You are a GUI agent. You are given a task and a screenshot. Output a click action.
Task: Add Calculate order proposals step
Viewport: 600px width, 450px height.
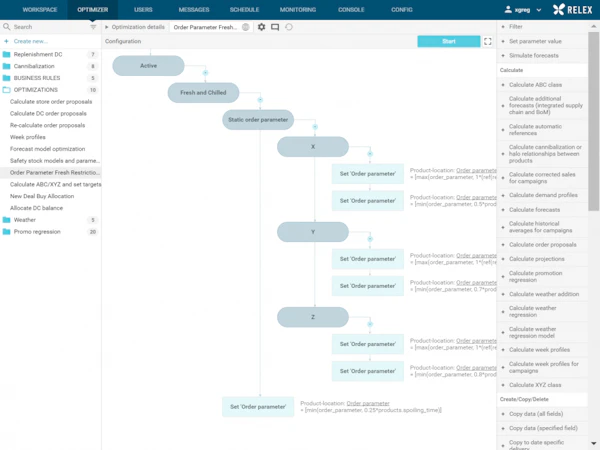542,245
